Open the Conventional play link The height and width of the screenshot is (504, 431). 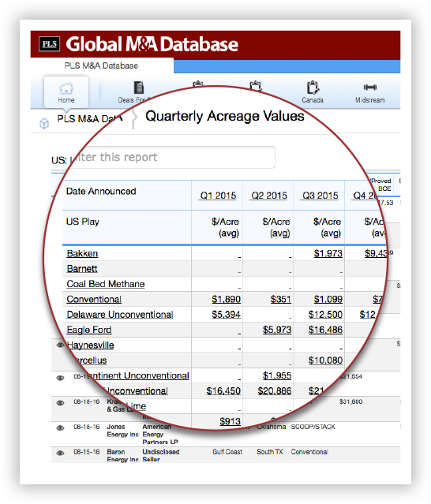click(x=94, y=299)
